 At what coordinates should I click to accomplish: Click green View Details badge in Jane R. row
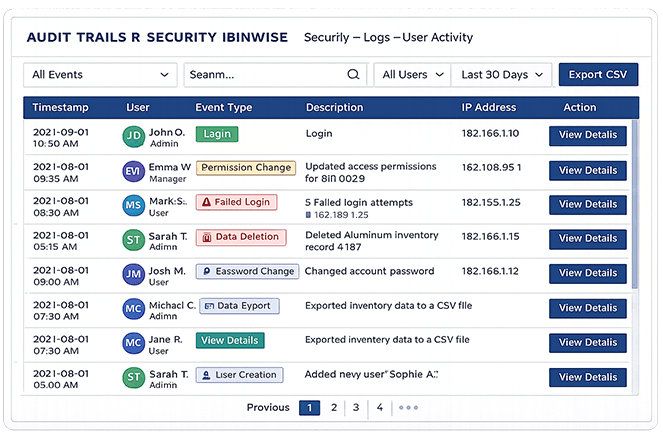pos(230,341)
